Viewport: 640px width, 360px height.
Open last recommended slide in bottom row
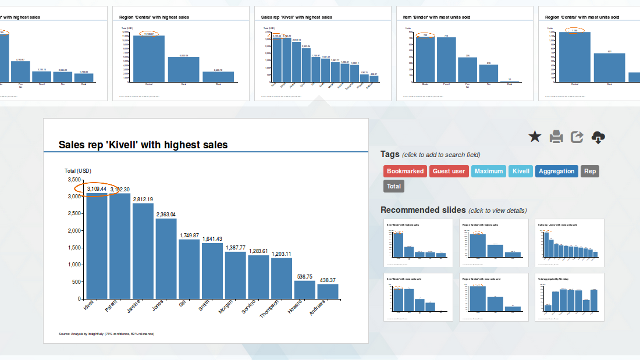tap(569, 297)
